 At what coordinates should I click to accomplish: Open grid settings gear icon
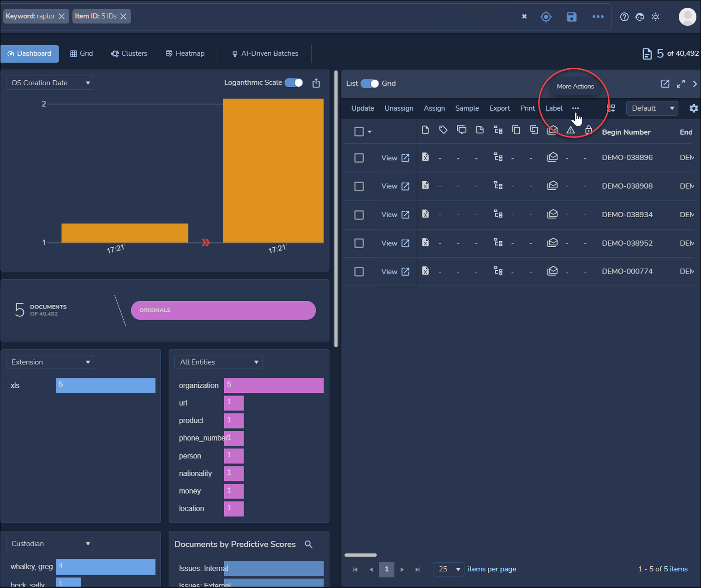(x=693, y=108)
